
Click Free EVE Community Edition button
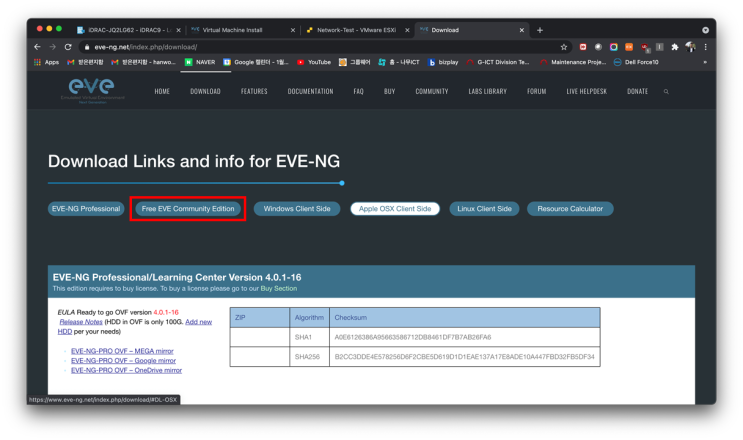coord(188,209)
